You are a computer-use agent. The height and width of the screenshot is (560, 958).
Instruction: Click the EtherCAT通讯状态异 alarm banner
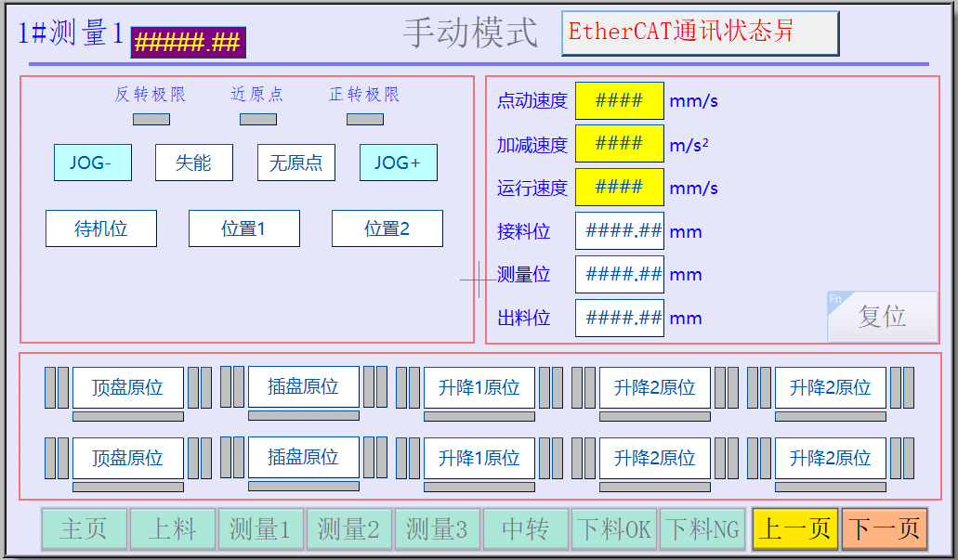pos(700,33)
